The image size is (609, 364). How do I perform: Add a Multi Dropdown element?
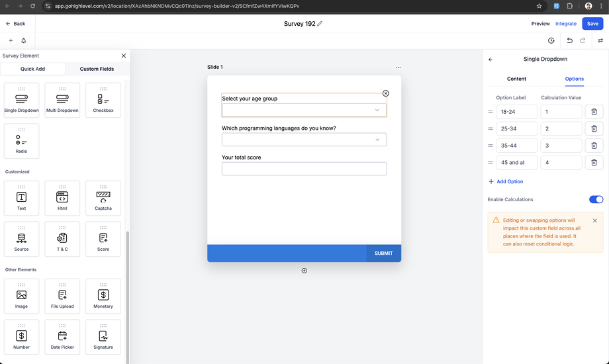coord(62,100)
